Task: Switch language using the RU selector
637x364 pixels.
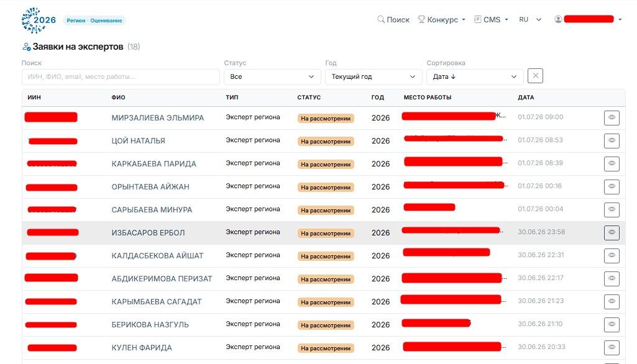Action: coord(530,19)
